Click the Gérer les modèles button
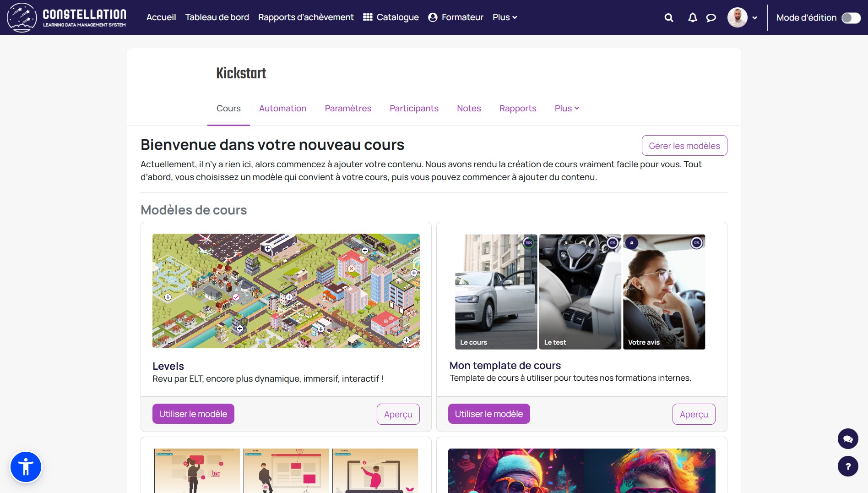The image size is (868, 493). tap(684, 146)
